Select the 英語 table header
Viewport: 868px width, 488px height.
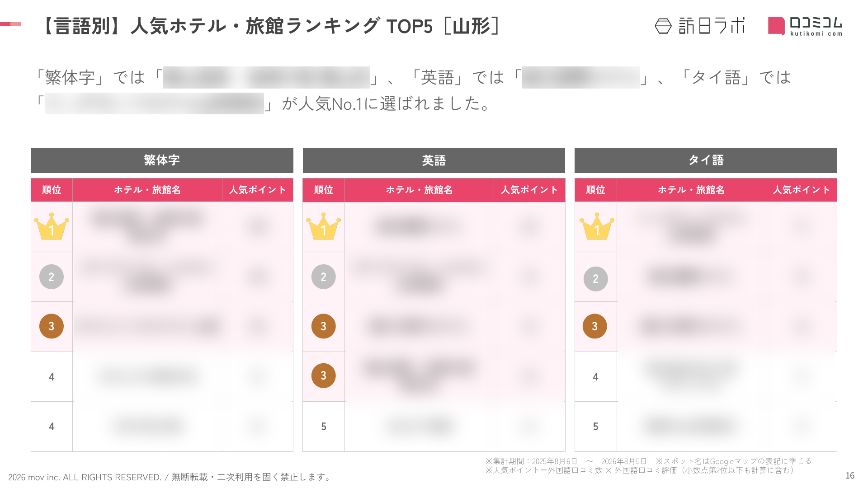tap(434, 160)
